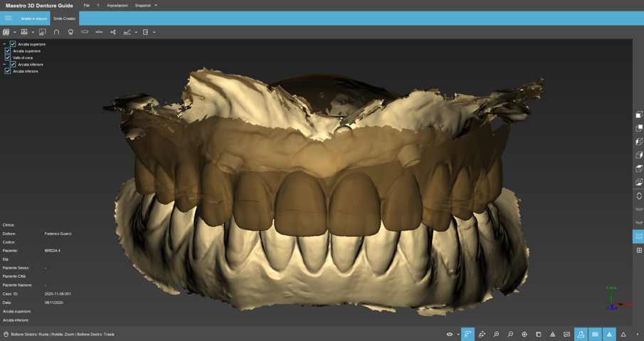Open the ? help menu
644x341 pixels.
pos(97,6)
